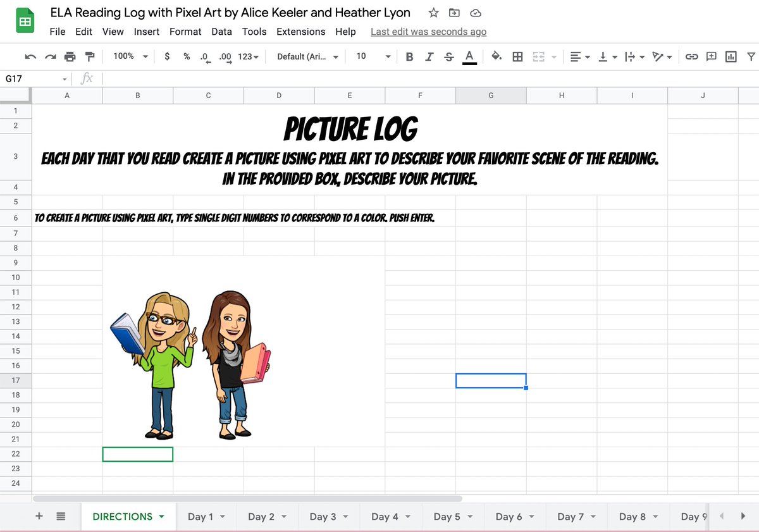
Task: Switch to Day 1 sheet tab
Action: point(207,517)
